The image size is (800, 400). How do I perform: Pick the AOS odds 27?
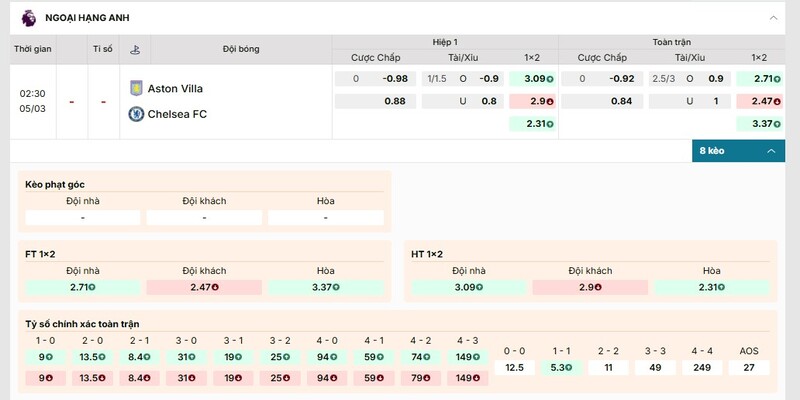tap(749, 368)
